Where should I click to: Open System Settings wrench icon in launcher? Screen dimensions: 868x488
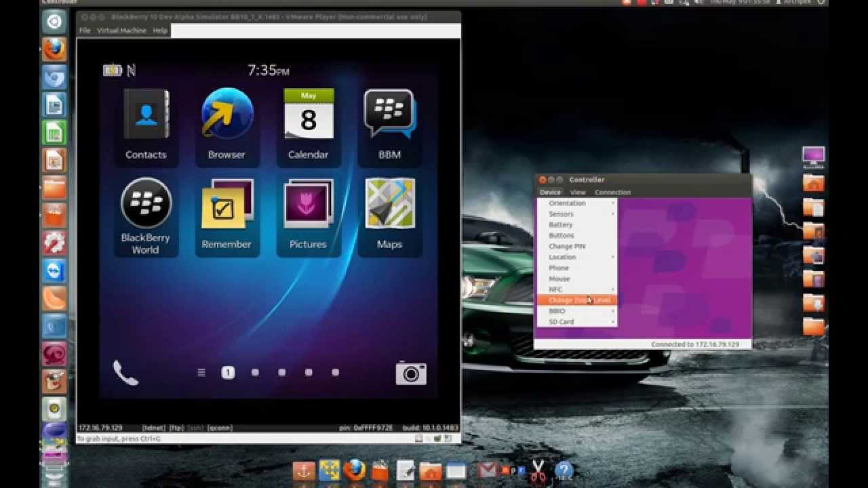pyautogui.click(x=54, y=243)
